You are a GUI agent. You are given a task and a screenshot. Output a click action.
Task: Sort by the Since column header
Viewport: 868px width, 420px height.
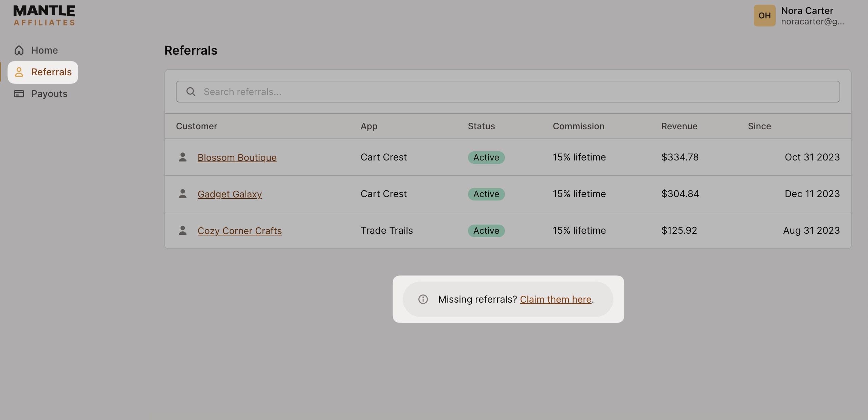point(759,126)
